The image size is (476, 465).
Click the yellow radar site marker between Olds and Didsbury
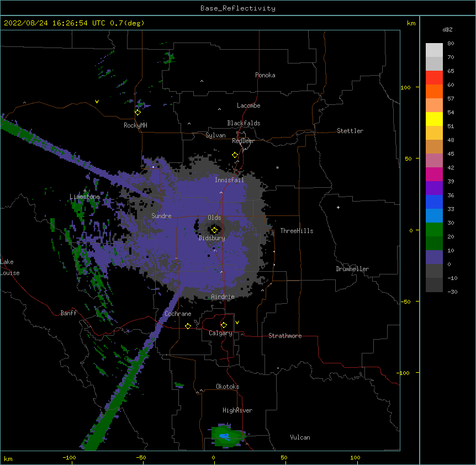pos(214,230)
